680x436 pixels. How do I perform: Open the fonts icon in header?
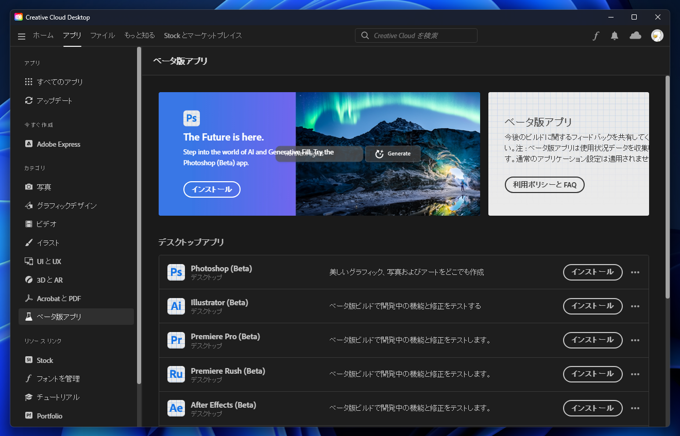point(596,36)
